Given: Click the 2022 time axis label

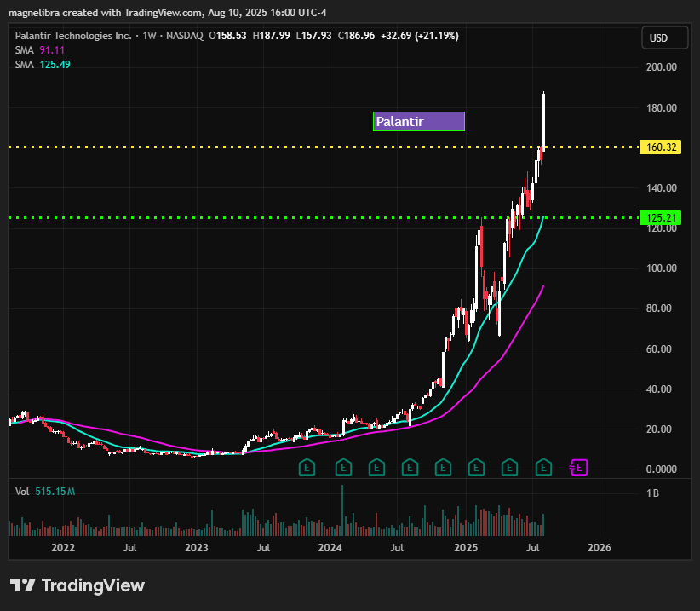Looking at the screenshot, I should (63, 548).
